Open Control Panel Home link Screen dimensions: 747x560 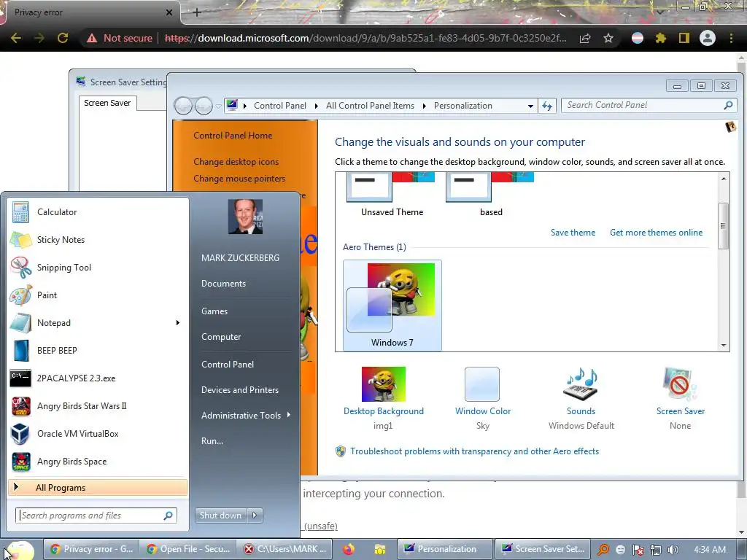(x=233, y=135)
